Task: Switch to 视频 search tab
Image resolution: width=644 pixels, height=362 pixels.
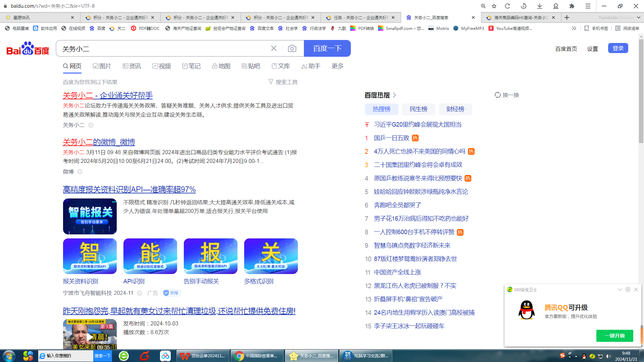Action: pos(162,66)
